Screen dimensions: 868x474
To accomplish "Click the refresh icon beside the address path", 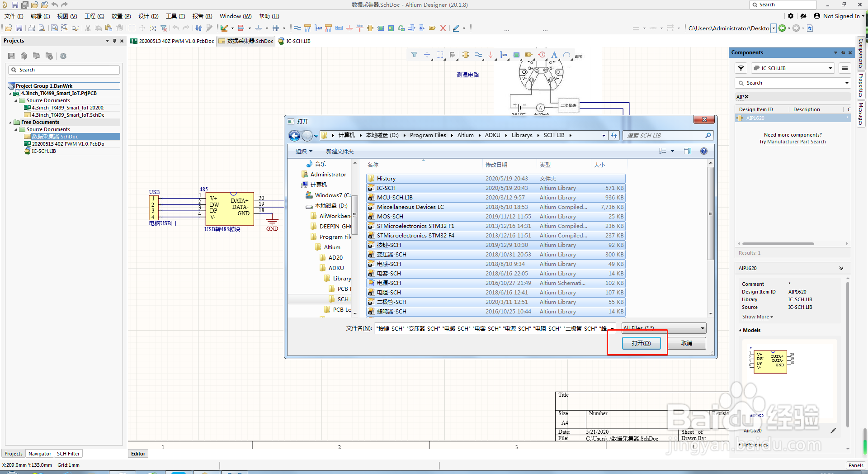I will pyautogui.click(x=614, y=135).
